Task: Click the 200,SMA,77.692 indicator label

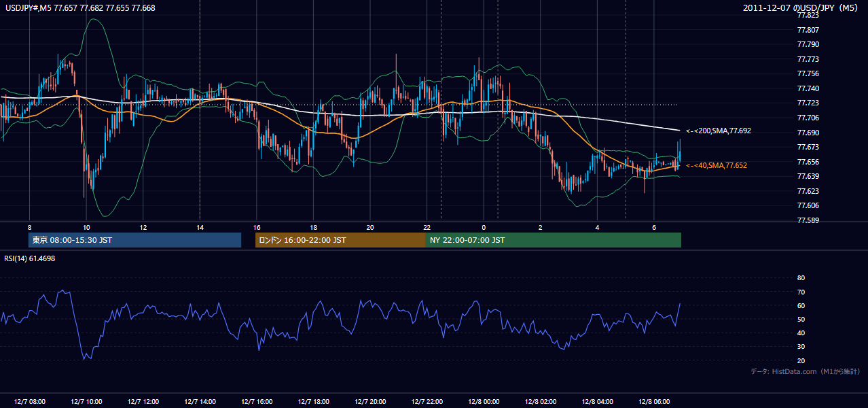Action: [719, 131]
